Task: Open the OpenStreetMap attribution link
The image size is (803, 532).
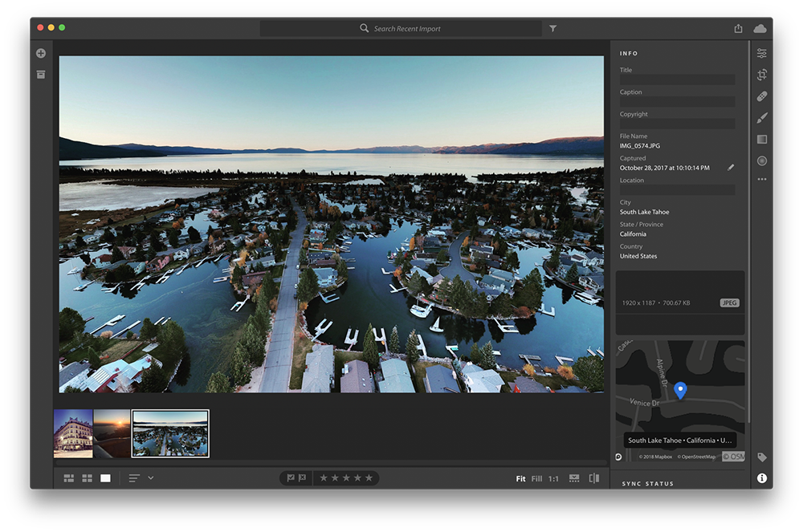Action: tap(696, 457)
